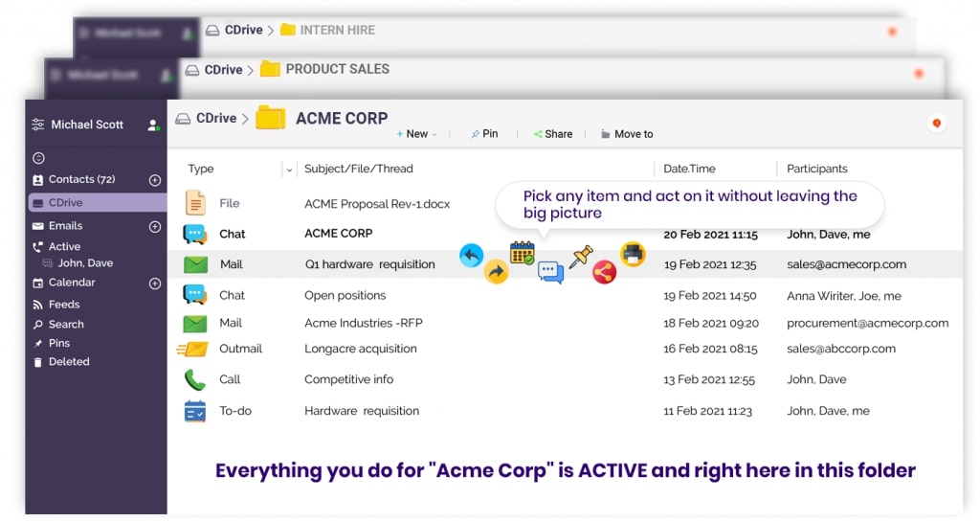
Task: Click procurement@acmecorp.com participant
Action: point(867,323)
